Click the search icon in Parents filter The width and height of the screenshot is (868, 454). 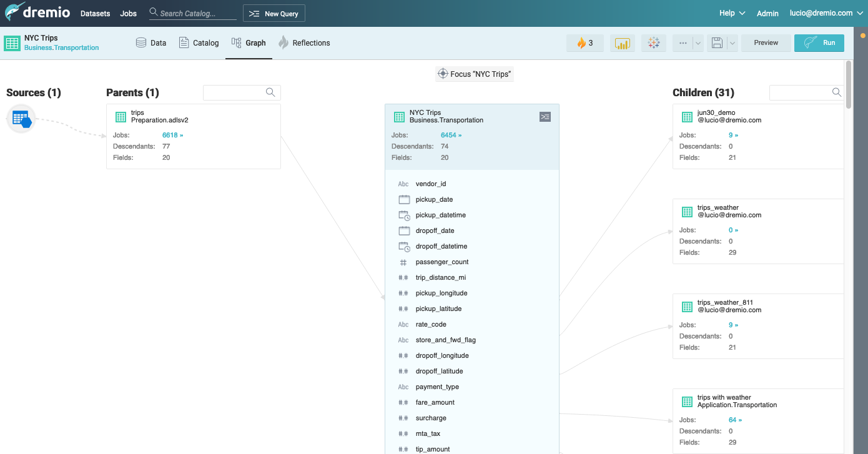coord(270,92)
